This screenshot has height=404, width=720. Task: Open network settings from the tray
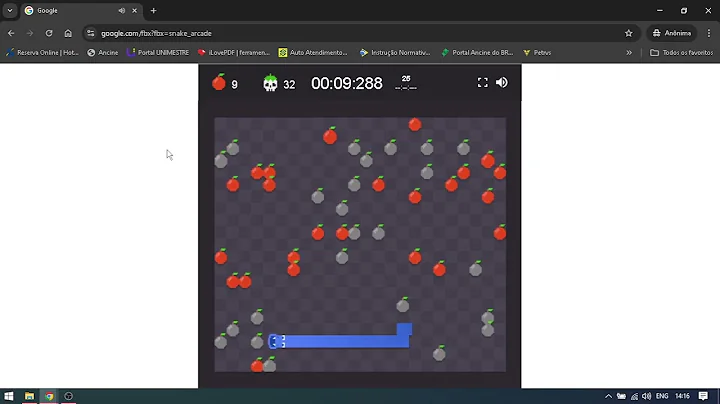634,396
